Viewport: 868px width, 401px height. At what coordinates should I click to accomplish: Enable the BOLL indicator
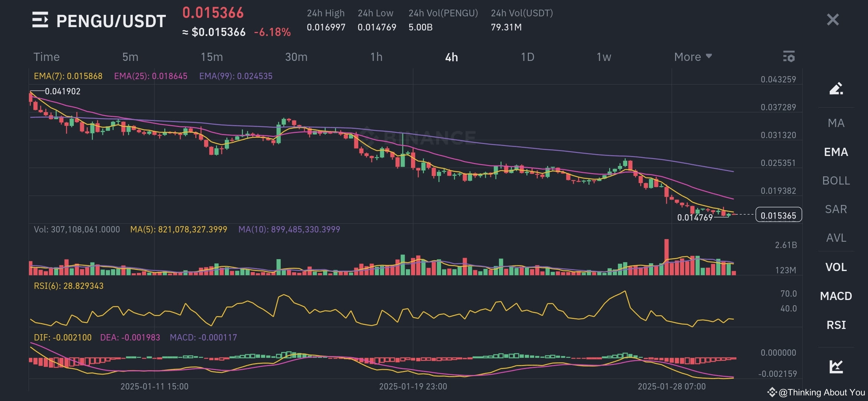coord(836,180)
